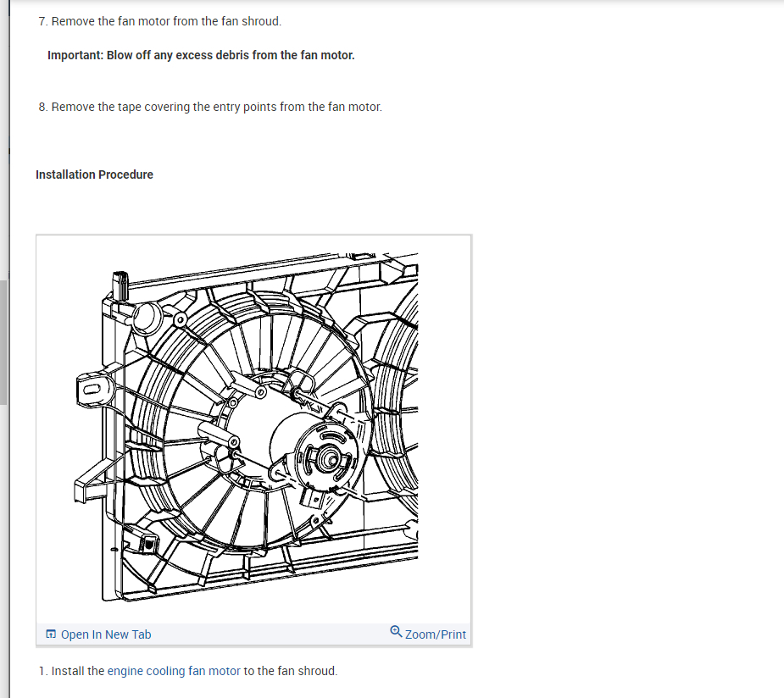Click the lens icon preceding Zoom/Print text
784x698 pixels.
pyautogui.click(x=395, y=631)
